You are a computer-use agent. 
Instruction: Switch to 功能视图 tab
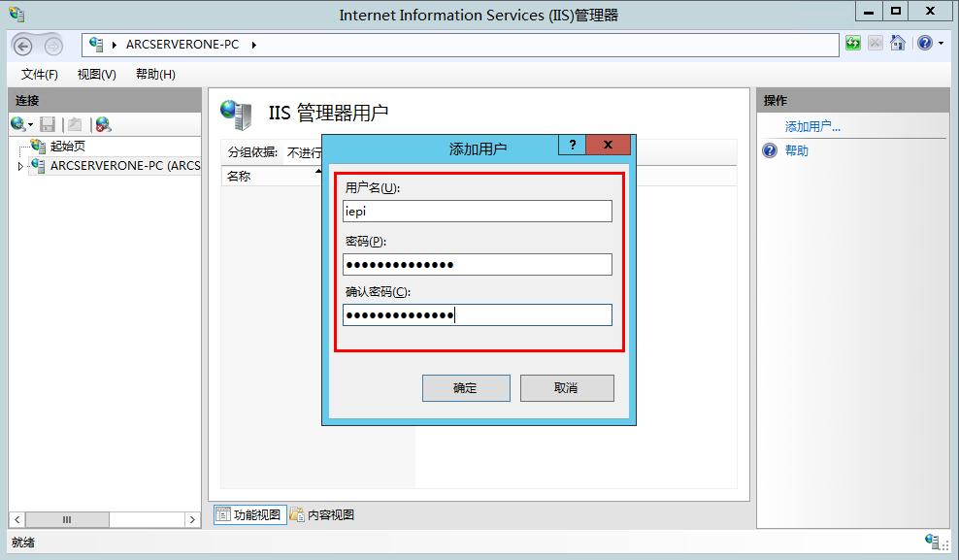click(x=250, y=514)
